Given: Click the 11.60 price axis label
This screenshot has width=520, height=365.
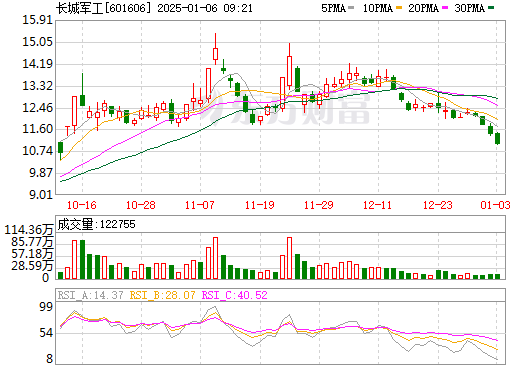Looking at the screenshot, I should click(x=38, y=129).
